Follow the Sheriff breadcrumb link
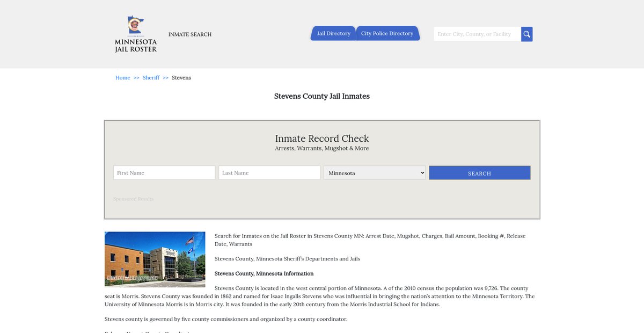 point(151,78)
